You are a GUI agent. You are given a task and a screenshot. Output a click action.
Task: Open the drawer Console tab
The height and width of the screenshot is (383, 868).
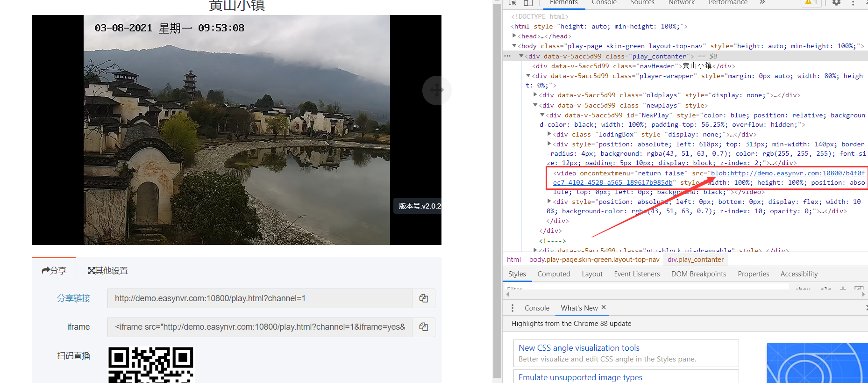(537, 308)
